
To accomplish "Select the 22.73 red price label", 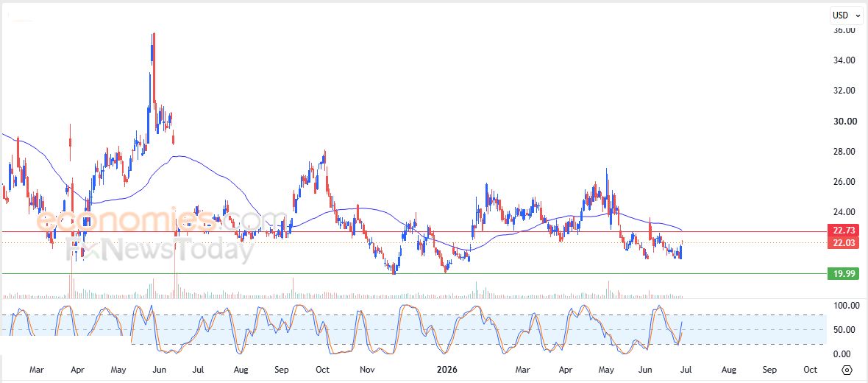I will point(843,230).
